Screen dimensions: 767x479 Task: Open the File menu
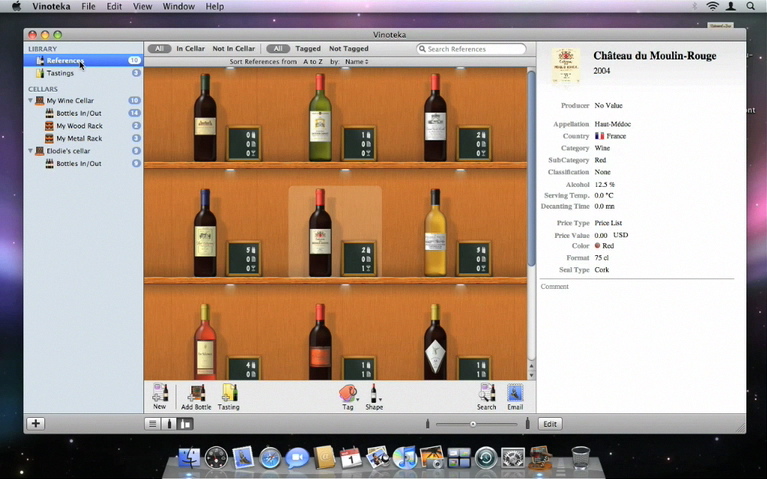89,6
